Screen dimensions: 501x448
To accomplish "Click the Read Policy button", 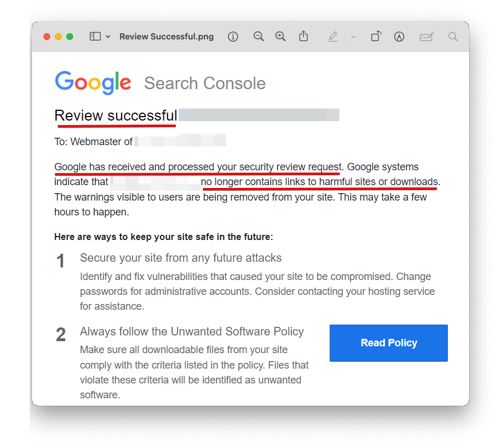I will click(x=388, y=343).
